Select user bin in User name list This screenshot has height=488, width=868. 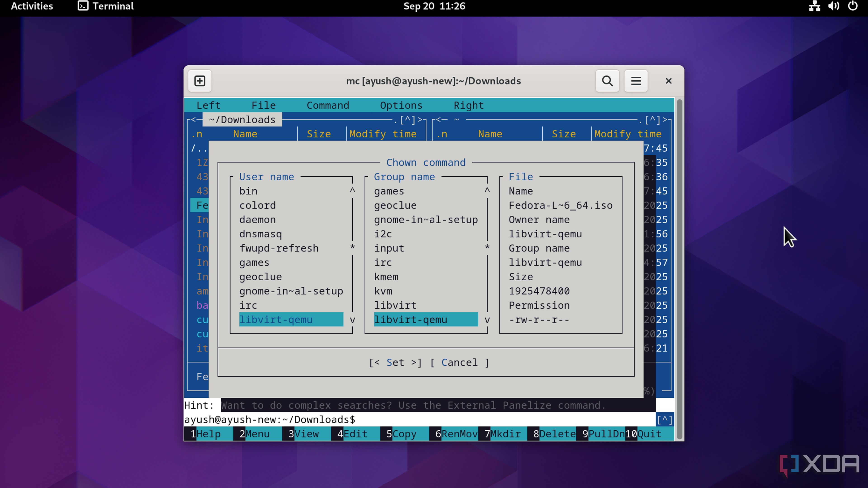coord(291,191)
